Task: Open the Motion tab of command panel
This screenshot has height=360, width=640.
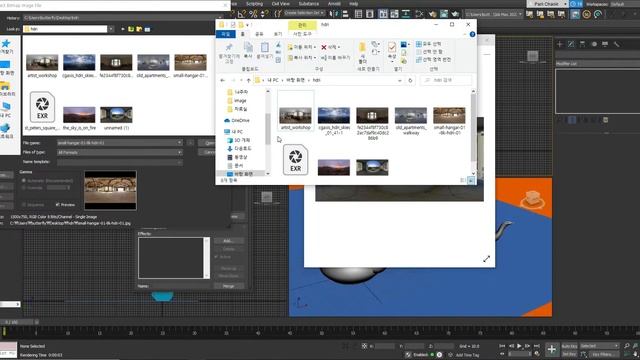Action: [594, 44]
